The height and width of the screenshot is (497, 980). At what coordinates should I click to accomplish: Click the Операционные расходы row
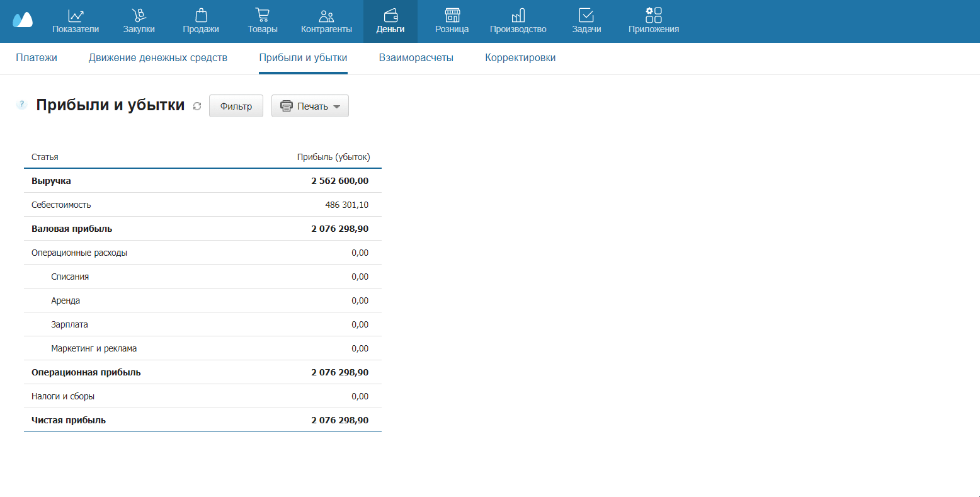[79, 253]
